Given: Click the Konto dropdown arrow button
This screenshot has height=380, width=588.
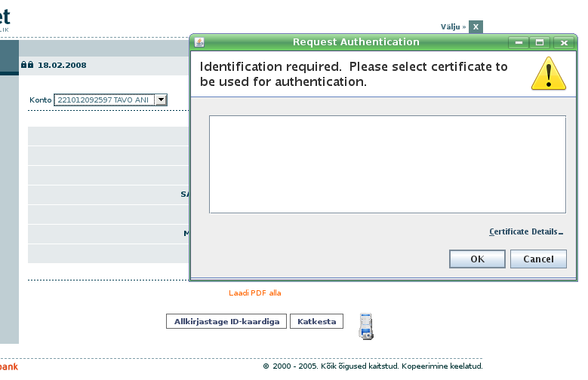Looking at the screenshot, I should coord(161,100).
